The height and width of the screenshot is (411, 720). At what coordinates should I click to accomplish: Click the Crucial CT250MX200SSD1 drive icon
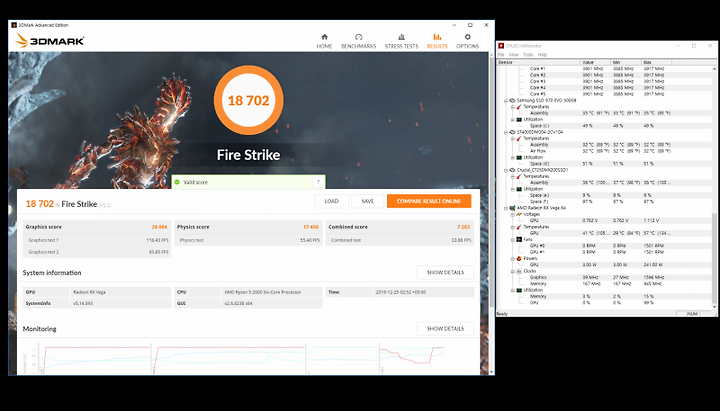pyautogui.click(x=512, y=170)
